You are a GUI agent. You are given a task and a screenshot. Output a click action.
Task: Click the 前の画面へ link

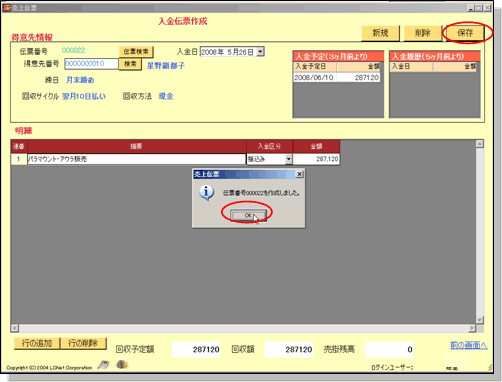[x=468, y=345]
